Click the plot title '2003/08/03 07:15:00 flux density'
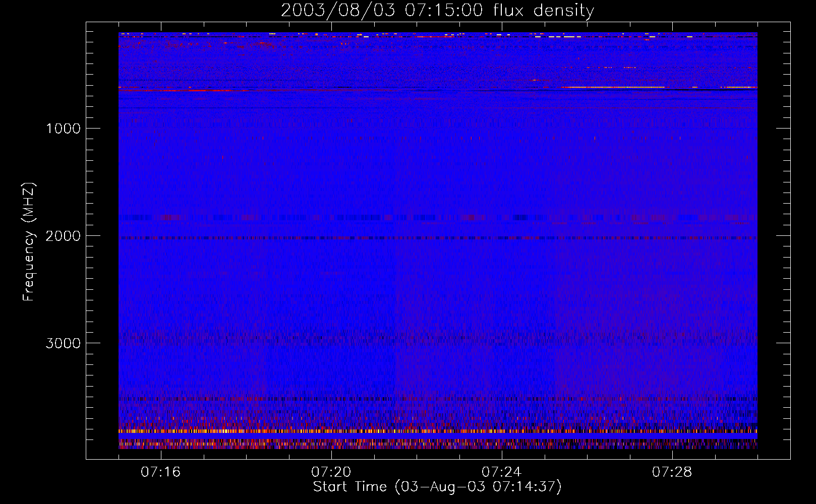The height and width of the screenshot is (504, 816). click(x=437, y=11)
